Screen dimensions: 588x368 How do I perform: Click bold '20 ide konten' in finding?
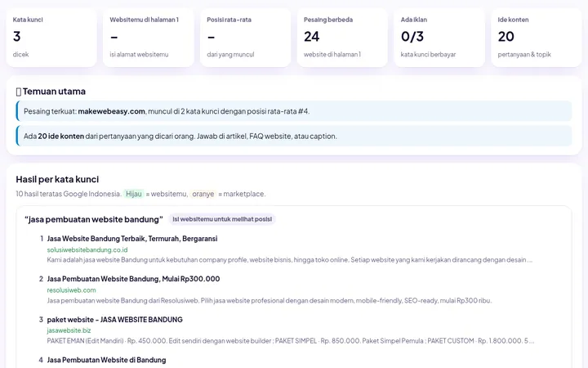click(60, 136)
